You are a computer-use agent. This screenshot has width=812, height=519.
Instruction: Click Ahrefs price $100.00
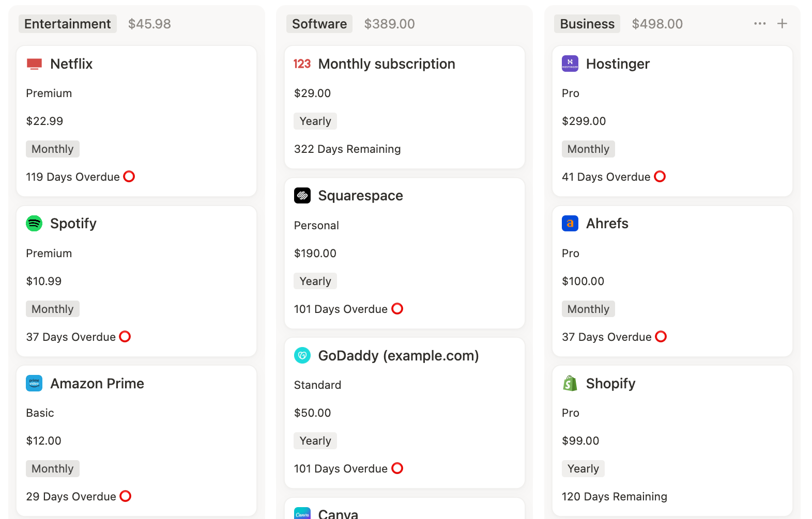click(x=583, y=281)
